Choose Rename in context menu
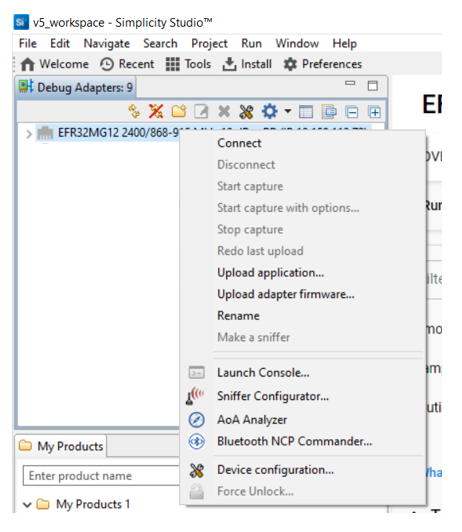This screenshot has height=532, width=462. click(238, 316)
